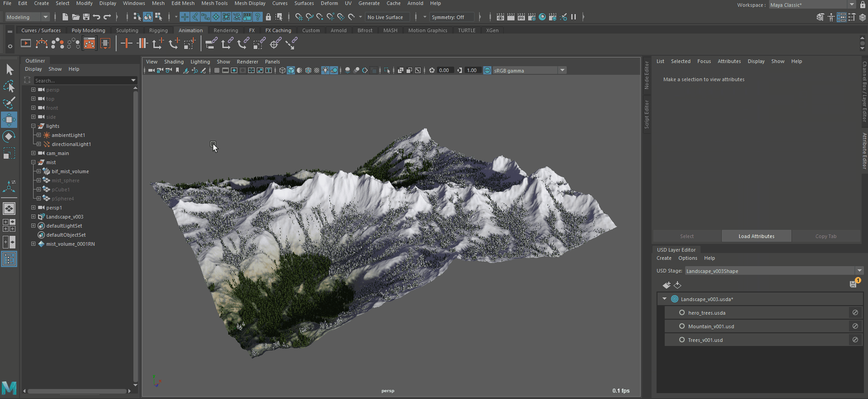Viewport: 868px width, 399px height.
Task: Set Mountain_v001.usd as target layer
Action: pos(682,326)
